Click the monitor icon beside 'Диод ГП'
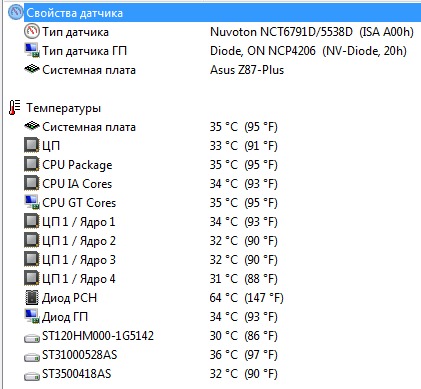The height and width of the screenshot is (389, 421). pyautogui.click(x=32, y=316)
